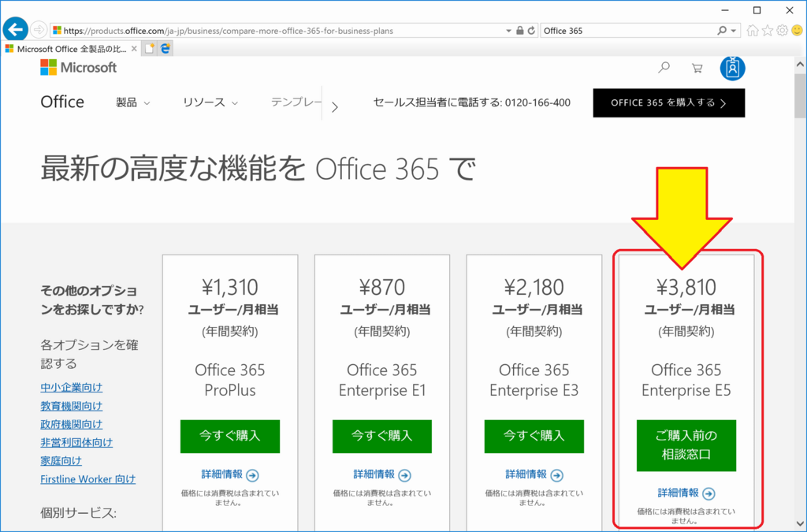807x532 pixels.
Task: Click the Office home link
Action: tap(62, 102)
